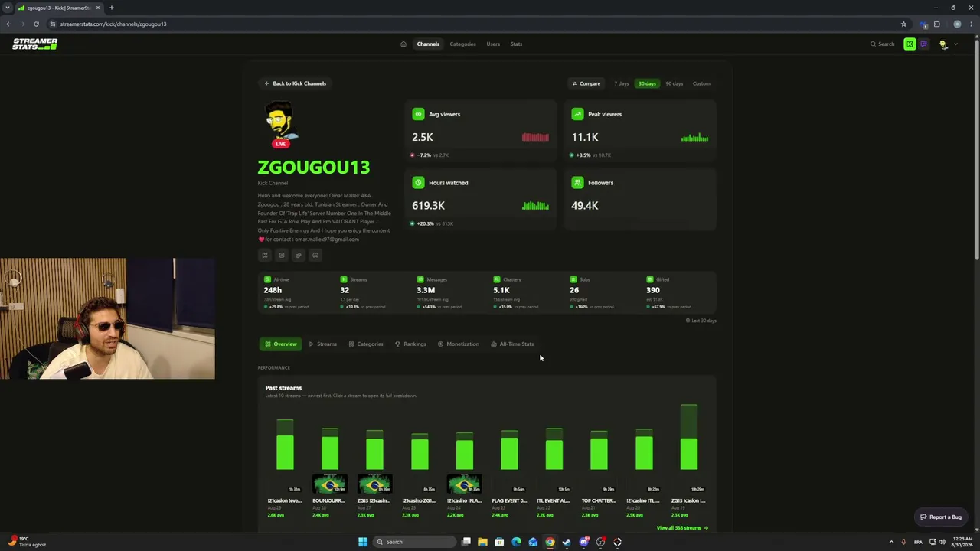The height and width of the screenshot is (551, 980).
Task: Open the Stats nav item
Action: click(516, 44)
